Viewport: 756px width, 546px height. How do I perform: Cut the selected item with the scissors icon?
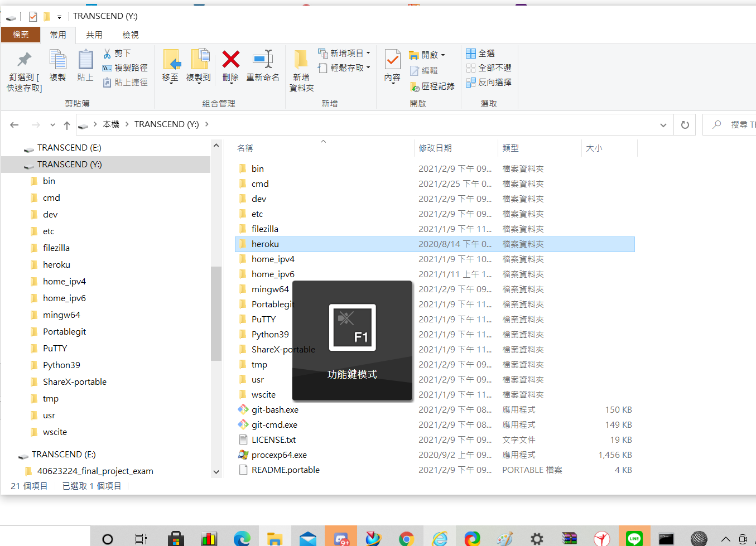(117, 54)
